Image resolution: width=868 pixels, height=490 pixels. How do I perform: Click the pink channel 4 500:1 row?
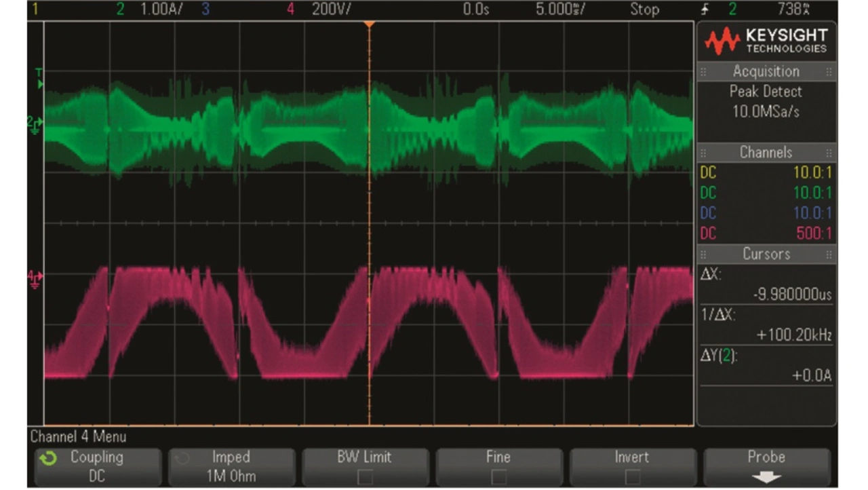pos(766,233)
